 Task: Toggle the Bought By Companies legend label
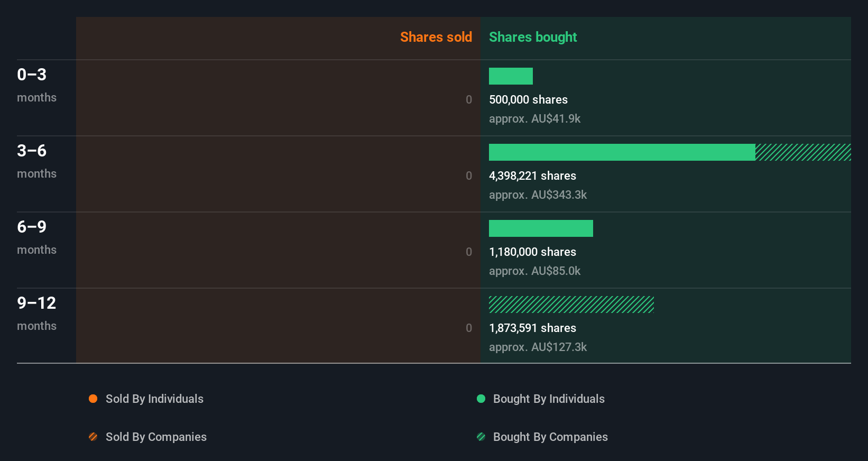[550, 437]
